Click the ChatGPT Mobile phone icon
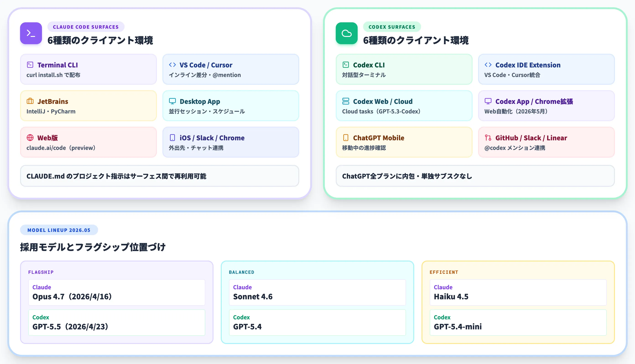 [x=346, y=138]
